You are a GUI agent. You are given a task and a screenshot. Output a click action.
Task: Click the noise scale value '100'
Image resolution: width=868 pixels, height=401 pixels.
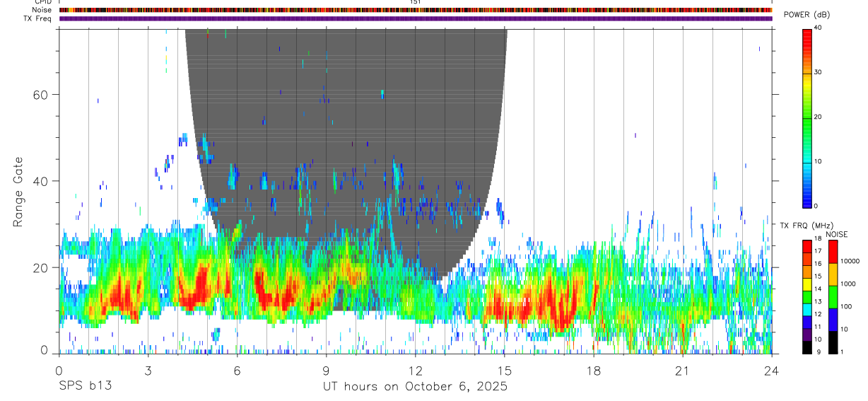click(x=846, y=306)
